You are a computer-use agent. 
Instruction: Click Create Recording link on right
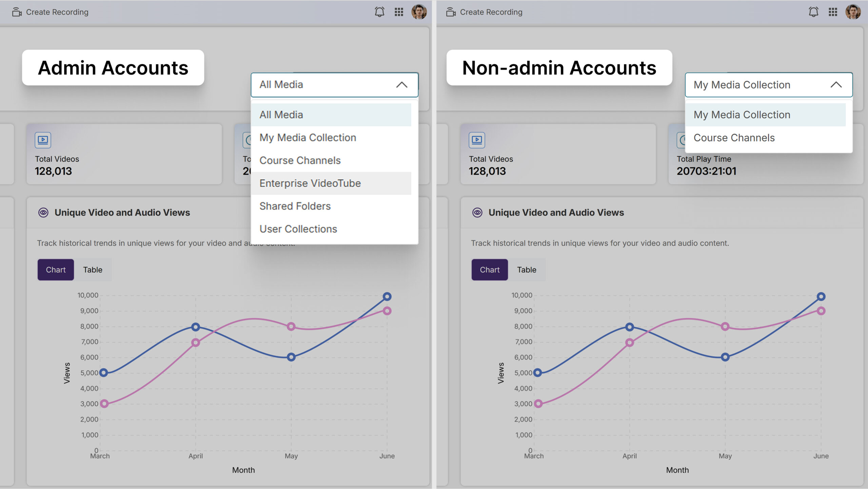tap(491, 12)
